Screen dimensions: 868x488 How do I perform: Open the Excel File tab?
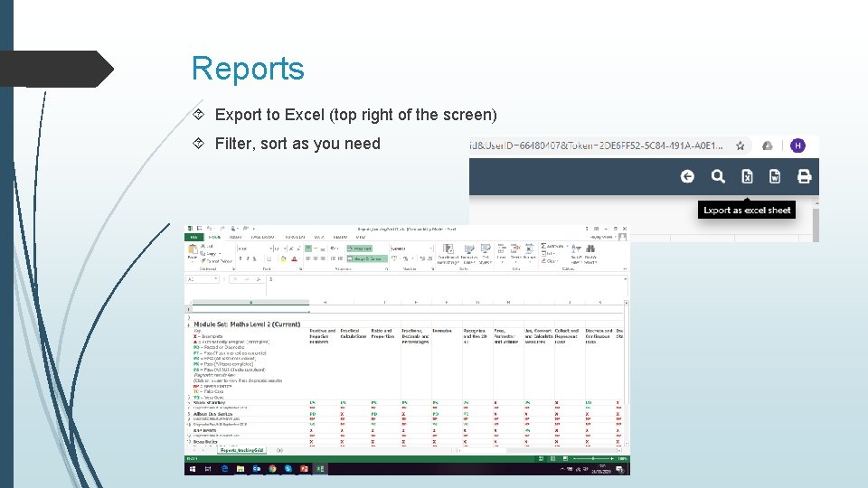pos(193,237)
